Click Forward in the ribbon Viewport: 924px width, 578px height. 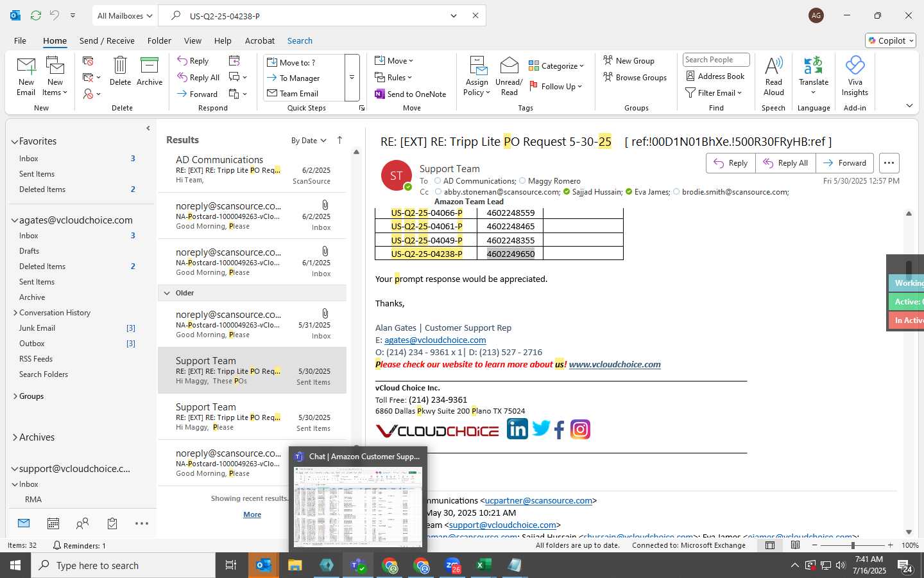click(x=198, y=94)
